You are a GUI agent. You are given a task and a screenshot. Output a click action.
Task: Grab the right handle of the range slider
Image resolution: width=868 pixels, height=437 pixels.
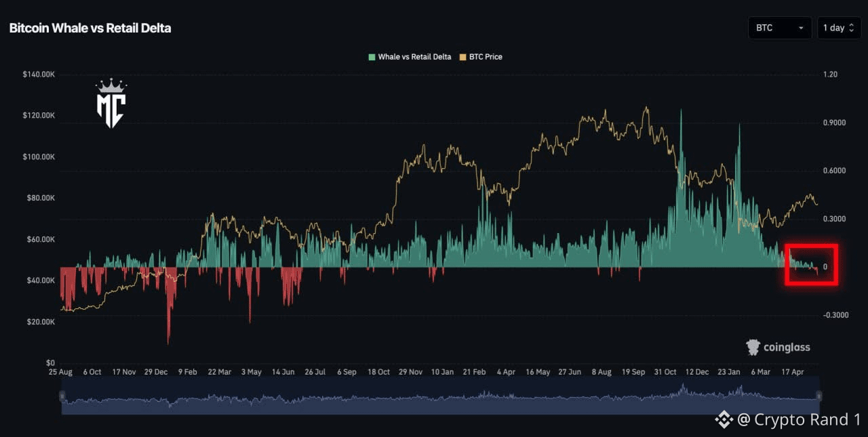click(818, 396)
